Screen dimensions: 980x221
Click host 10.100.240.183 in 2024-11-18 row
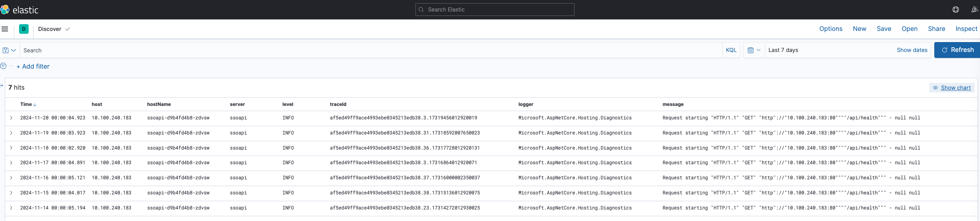pyautogui.click(x=111, y=148)
